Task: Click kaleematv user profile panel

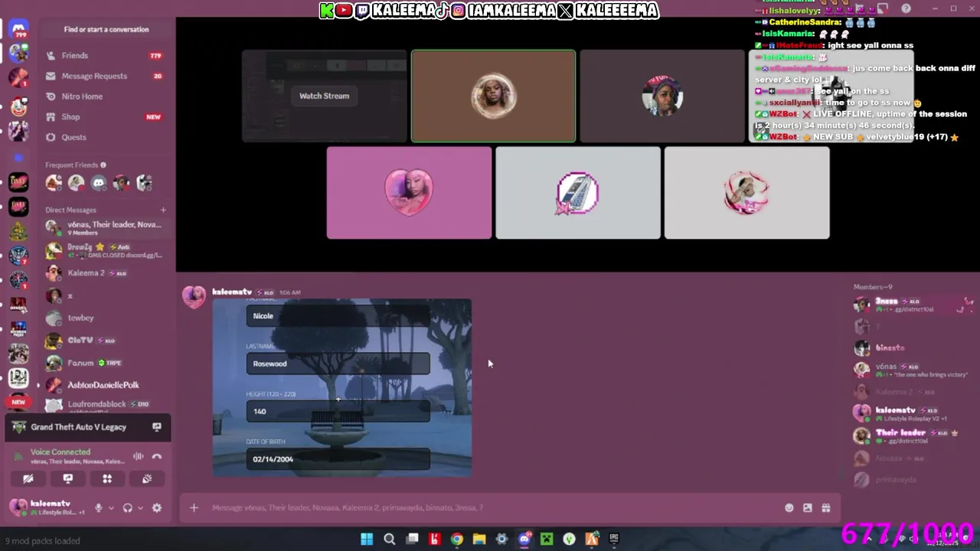Action: 47,507
